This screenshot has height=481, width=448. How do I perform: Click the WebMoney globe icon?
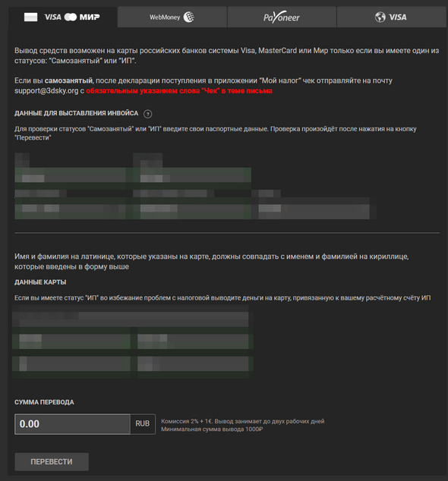[x=189, y=17]
